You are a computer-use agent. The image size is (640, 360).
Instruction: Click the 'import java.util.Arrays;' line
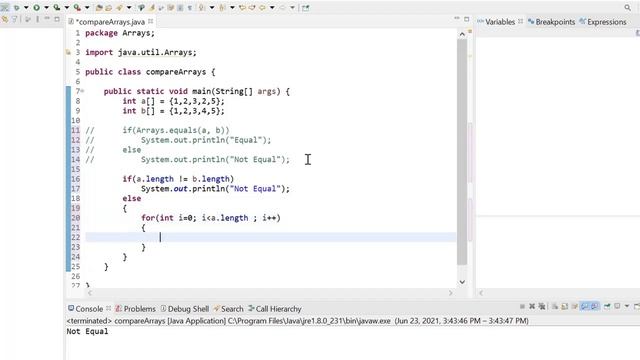tap(141, 52)
